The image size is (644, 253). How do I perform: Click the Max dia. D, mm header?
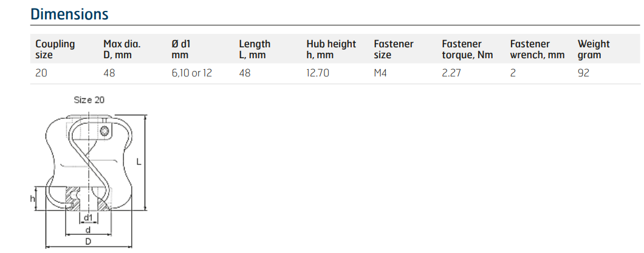[122, 49]
